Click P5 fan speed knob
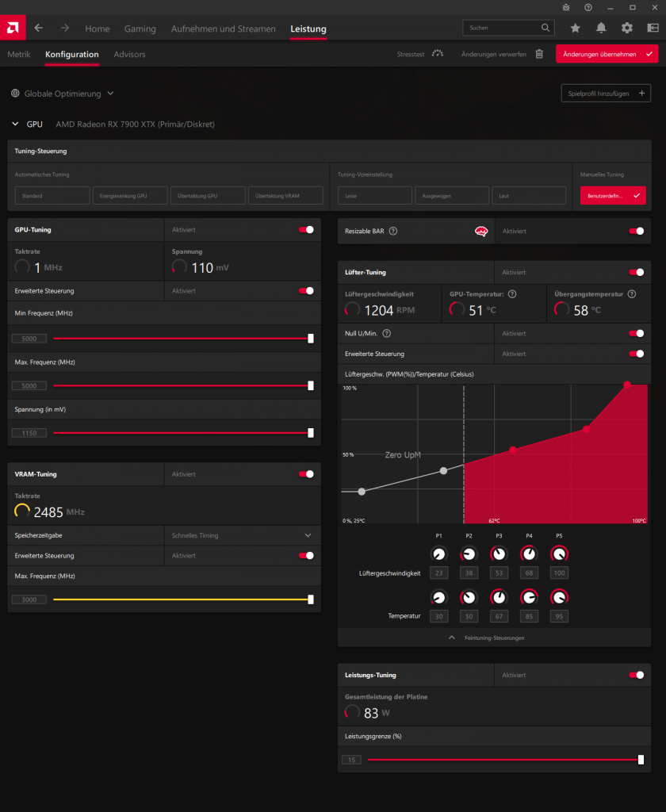666x812 pixels. pos(559,554)
